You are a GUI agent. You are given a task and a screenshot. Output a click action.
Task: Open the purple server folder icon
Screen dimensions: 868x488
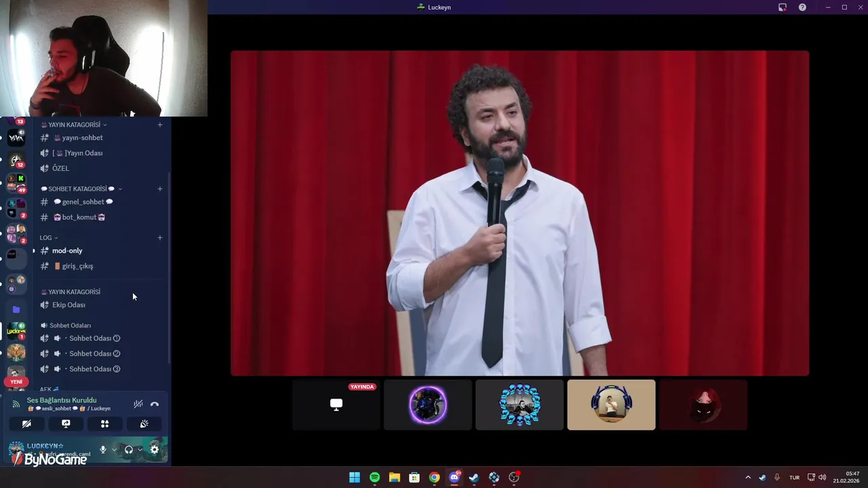pos(16,309)
